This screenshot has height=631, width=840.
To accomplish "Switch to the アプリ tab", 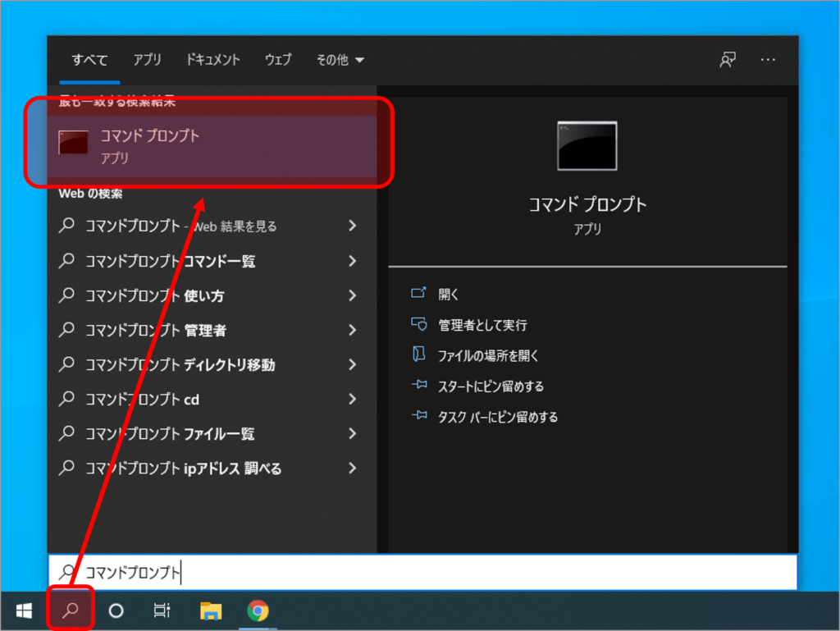I will (148, 60).
